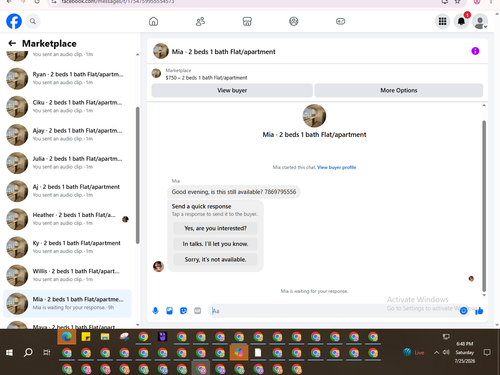This screenshot has width=500, height=375.
Task: Open Task View on the taskbar
Action: 47,352
